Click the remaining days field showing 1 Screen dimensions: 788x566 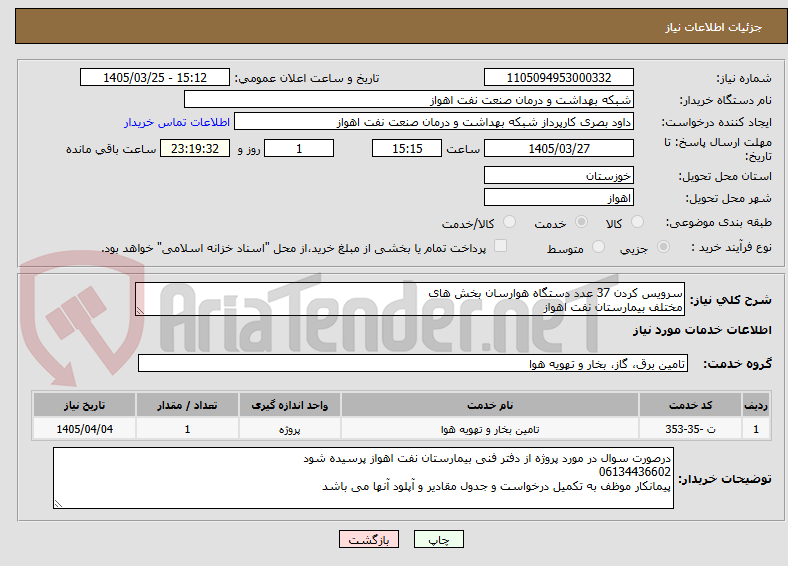tap(299, 148)
